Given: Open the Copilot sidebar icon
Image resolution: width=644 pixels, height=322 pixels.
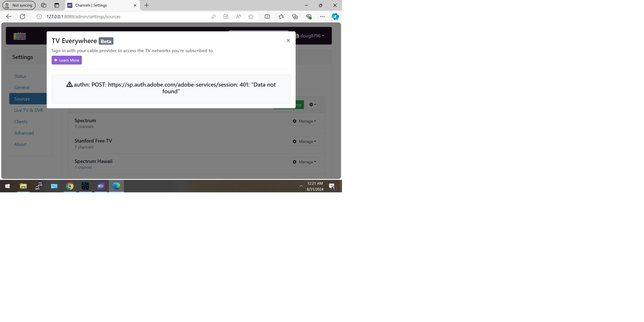Looking at the screenshot, I should (x=335, y=17).
